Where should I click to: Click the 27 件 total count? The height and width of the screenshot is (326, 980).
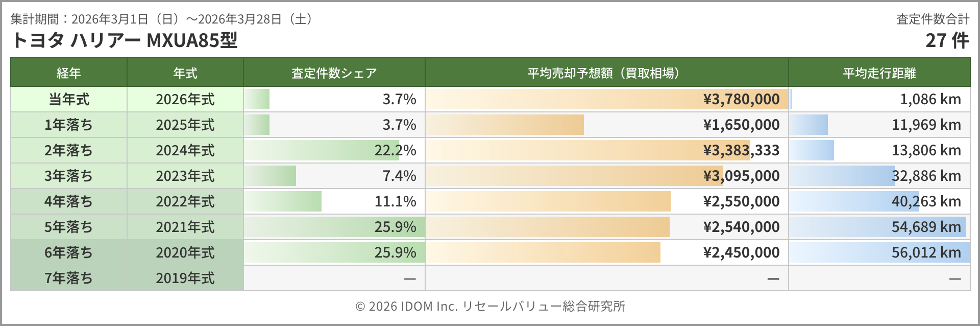point(947,40)
